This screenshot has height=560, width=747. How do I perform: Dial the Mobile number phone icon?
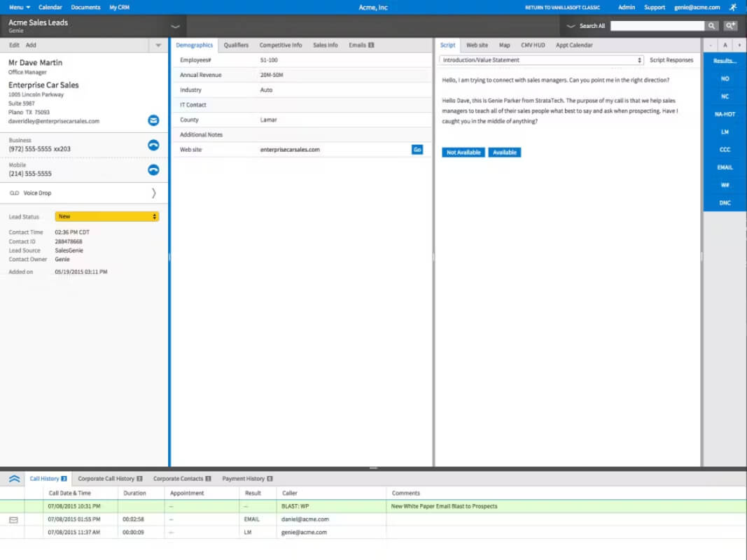click(153, 170)
